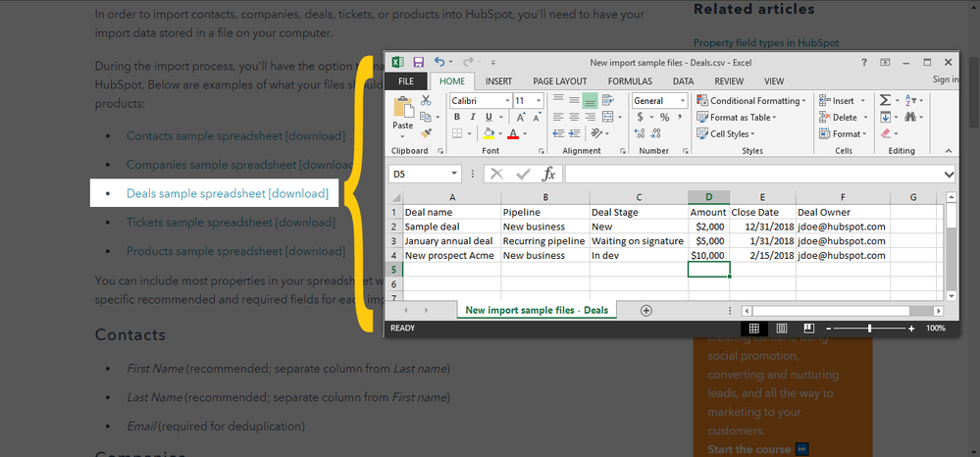Image resolution: width=980 pixels, height=457 pixels.
Task: Switch to the INSERT ribbon tab
Action: click(x=498, y=81)
